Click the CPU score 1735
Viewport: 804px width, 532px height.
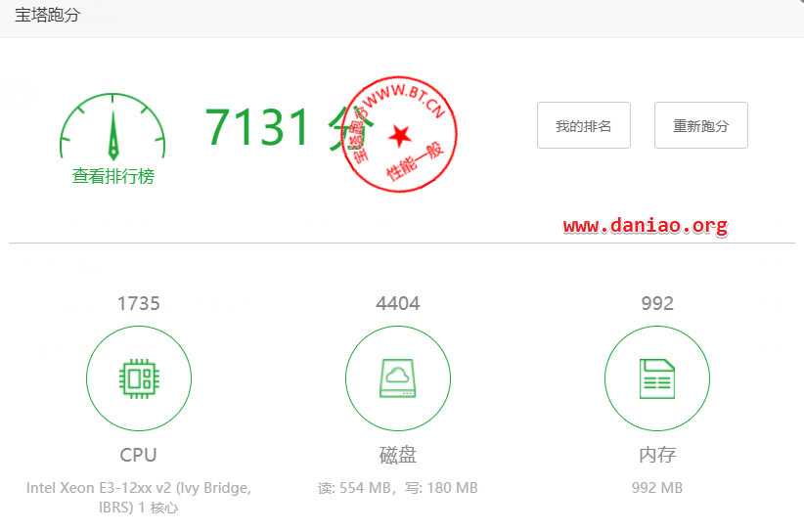(x=139, y=303)
